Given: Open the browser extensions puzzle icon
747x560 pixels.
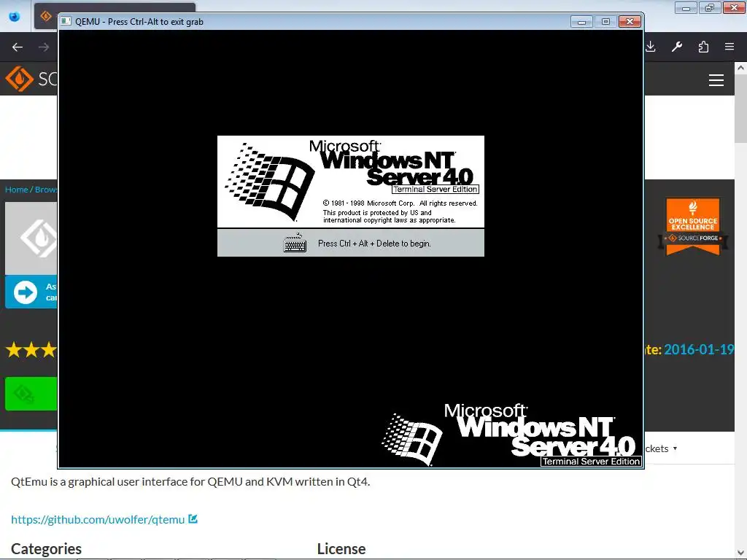Looking at the screenshot, I should click(x=703, y=47).
